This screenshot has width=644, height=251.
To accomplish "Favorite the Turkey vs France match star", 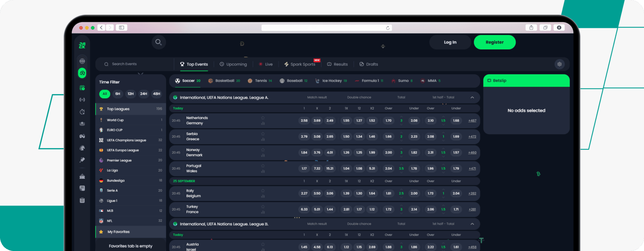I will coord(263,207).
